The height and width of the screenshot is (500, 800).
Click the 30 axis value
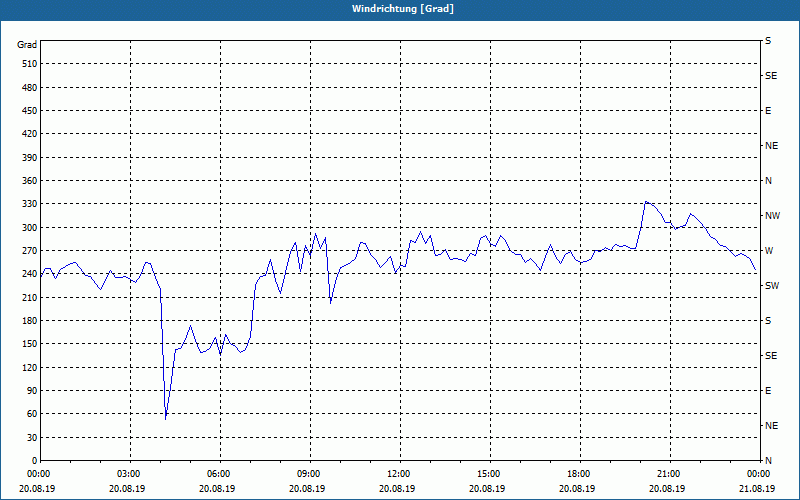[32, 438]
